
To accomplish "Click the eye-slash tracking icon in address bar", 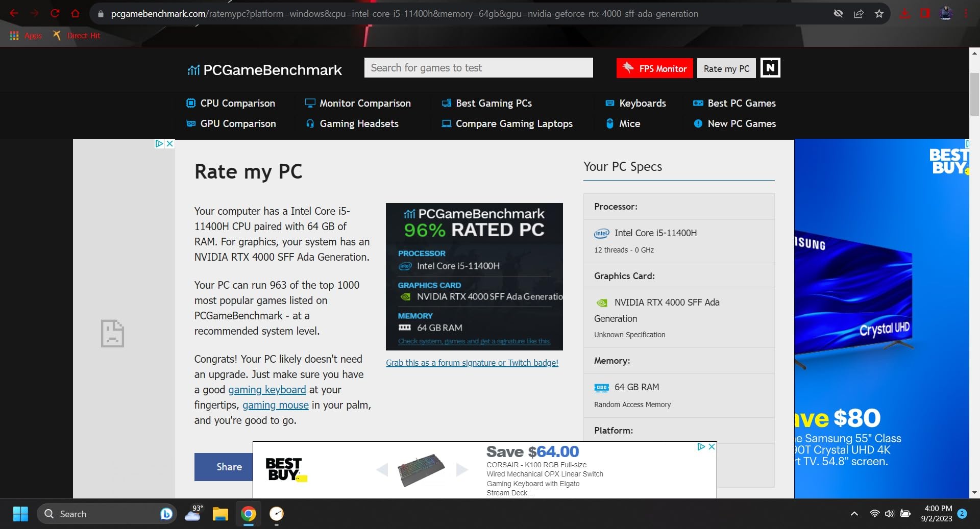I will pos(838,14).
